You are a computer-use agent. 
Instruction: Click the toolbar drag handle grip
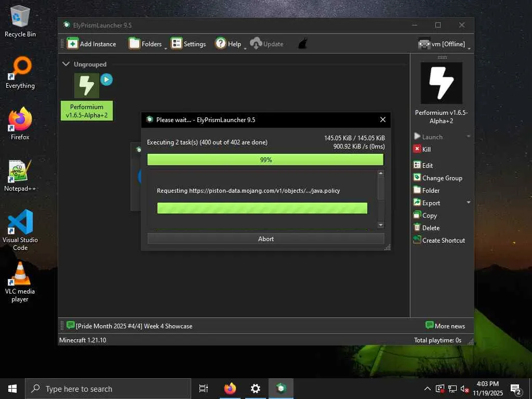pos(62,44)
